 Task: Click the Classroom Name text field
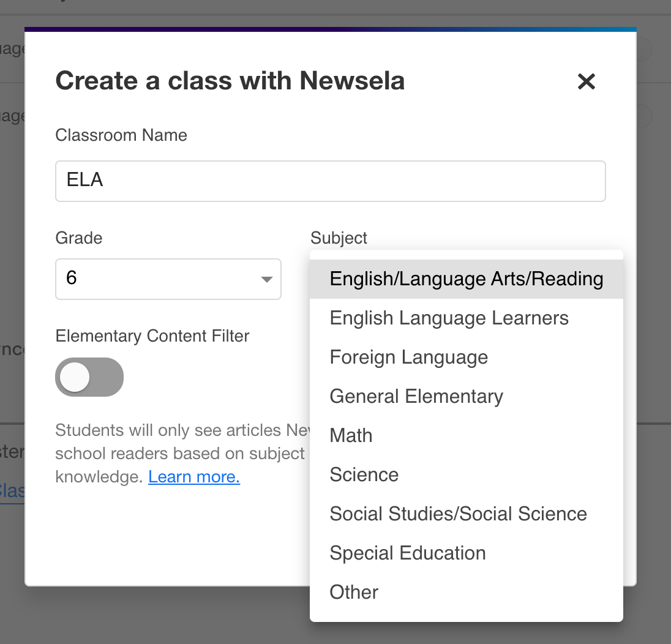pos(330,181)
